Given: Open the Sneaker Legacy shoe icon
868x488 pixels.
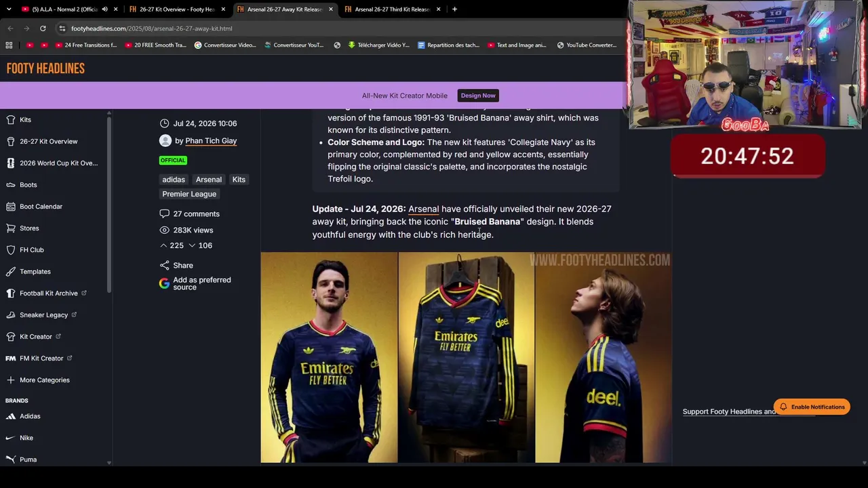Looking at the screenshot, I should click(10, 315).
